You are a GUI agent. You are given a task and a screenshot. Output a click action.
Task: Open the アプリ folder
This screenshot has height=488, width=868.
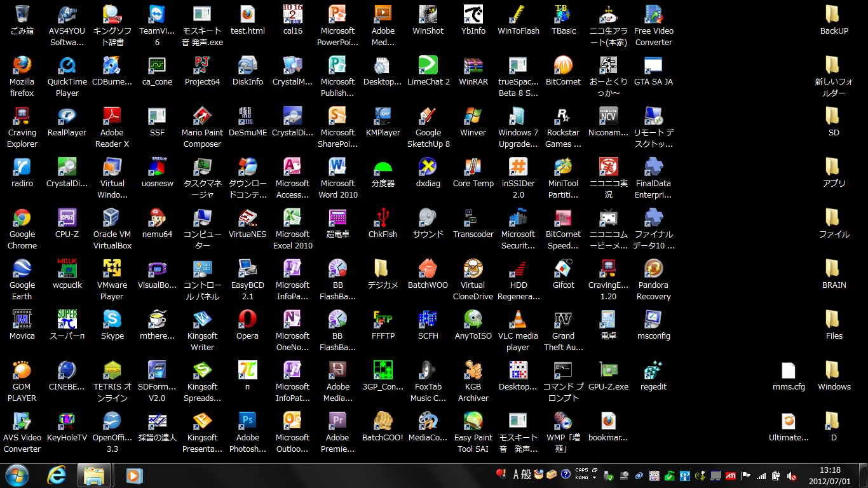point(834,172)
